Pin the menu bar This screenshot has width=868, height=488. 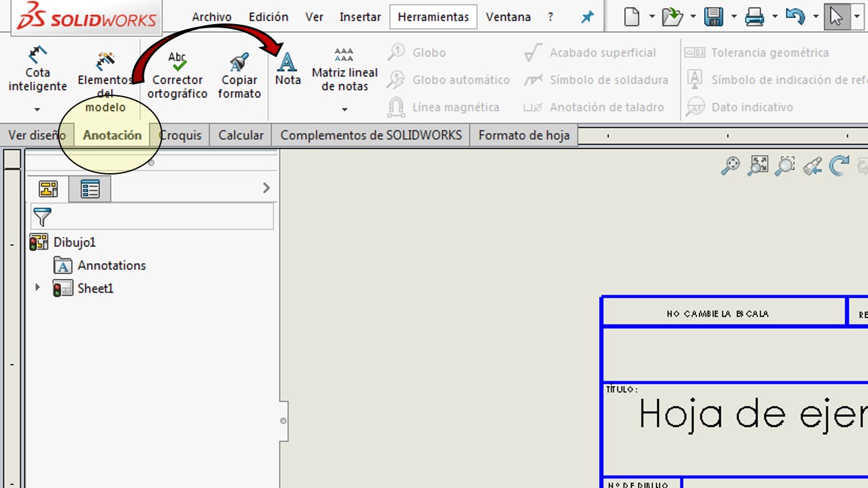click(x=588, y=17)
